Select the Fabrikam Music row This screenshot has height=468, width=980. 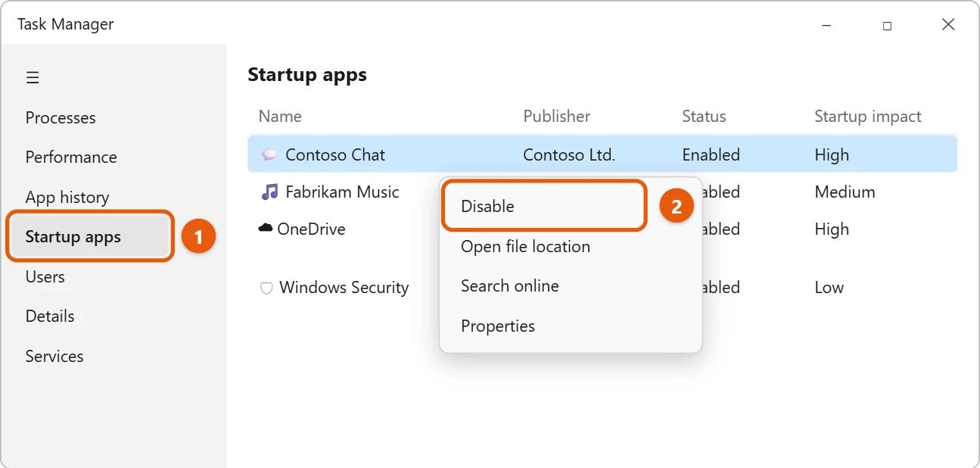(x=342, y=192)
